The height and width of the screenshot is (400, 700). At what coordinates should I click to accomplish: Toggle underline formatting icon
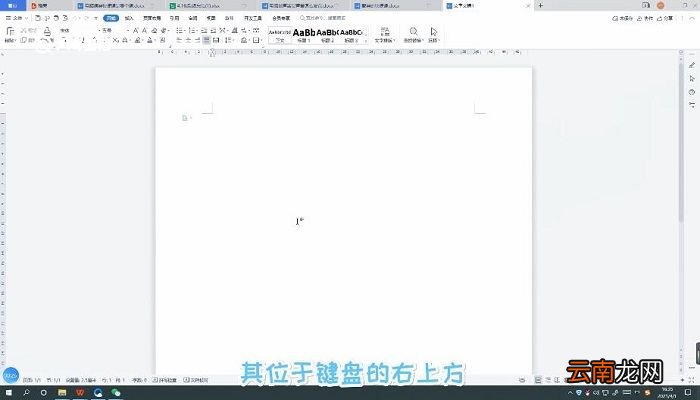[83, 40]
